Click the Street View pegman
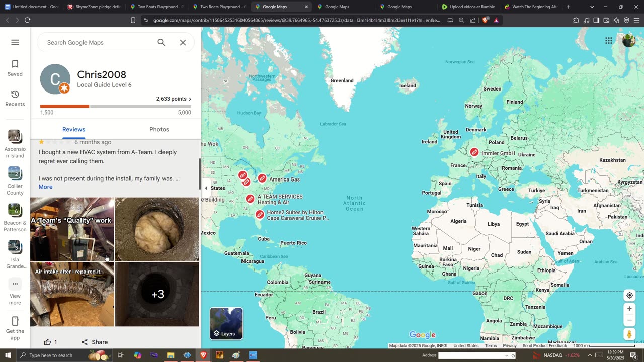 (x=629, y=334)
